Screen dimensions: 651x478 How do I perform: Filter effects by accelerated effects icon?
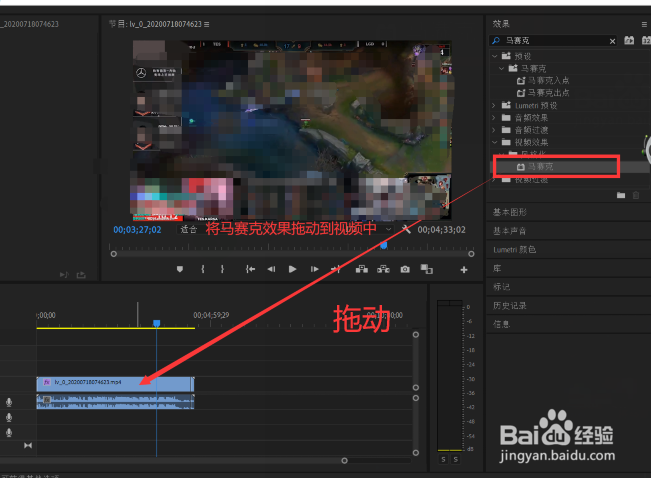pos(629,40)
